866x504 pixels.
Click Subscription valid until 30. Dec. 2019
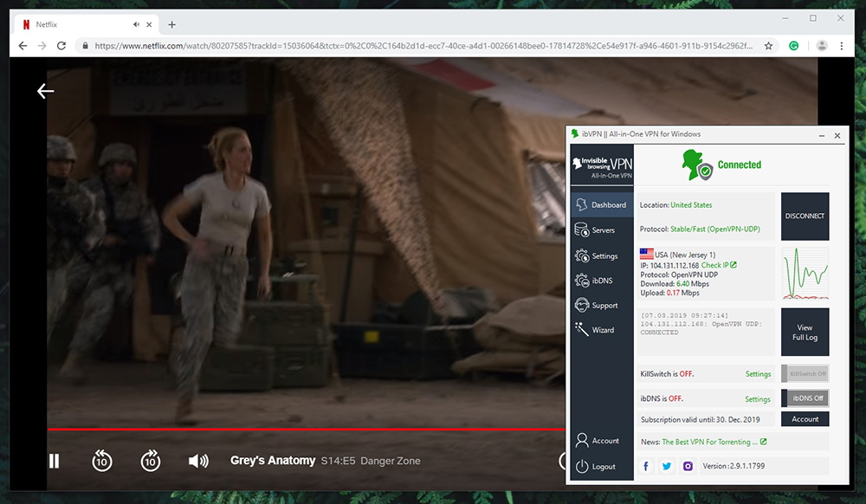pos(700,419)
